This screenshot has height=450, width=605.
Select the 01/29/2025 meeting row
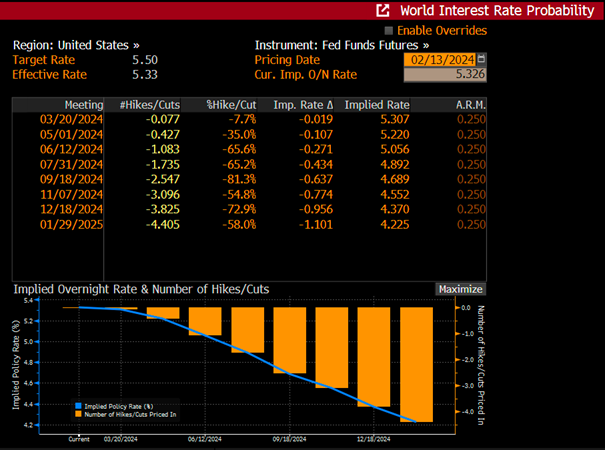point(249,224)
